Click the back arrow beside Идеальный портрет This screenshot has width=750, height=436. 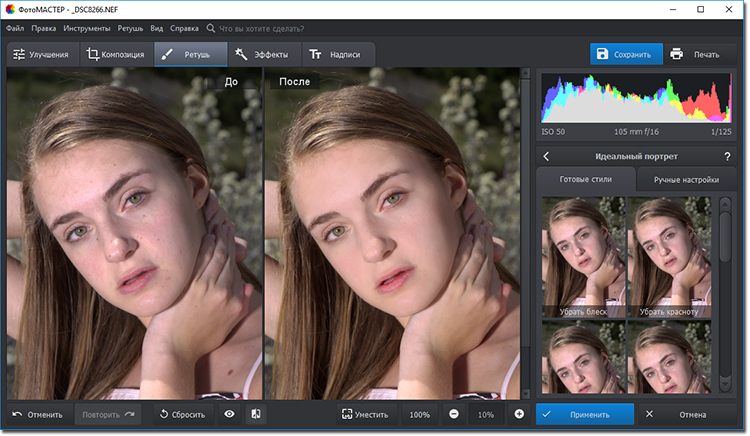coord(547,156)
